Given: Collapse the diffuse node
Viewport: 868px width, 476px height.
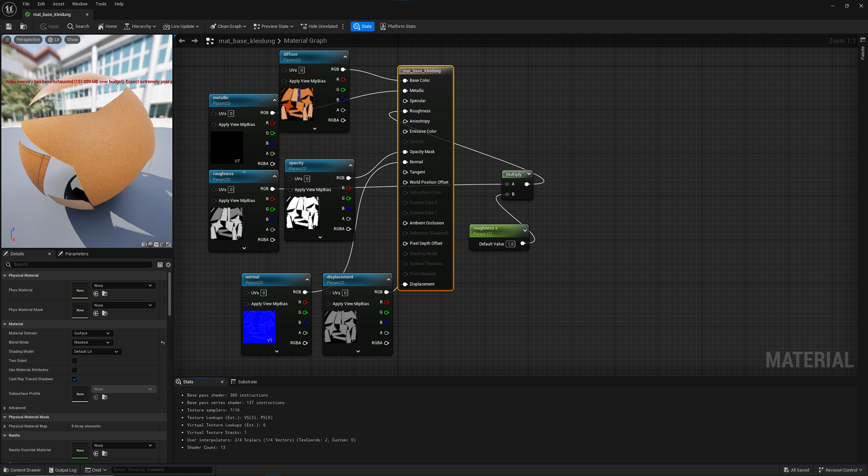Looking at the screenshot, I should coord(345,57).
